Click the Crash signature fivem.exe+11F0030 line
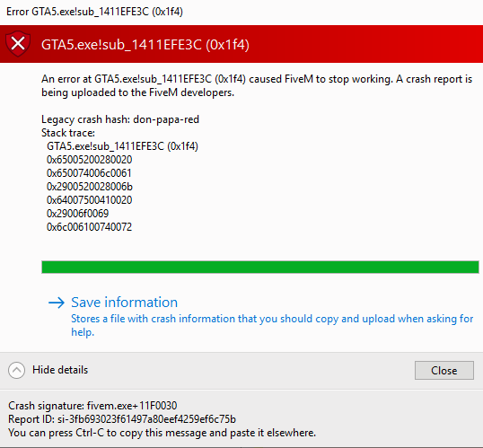The image size is (483, 448). click(x=92, y=406)
